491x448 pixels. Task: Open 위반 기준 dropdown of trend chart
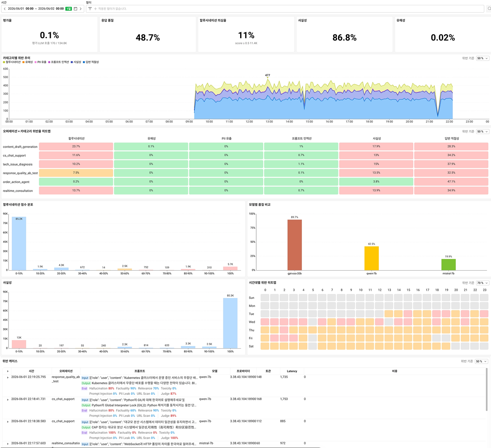coord(482,58)
